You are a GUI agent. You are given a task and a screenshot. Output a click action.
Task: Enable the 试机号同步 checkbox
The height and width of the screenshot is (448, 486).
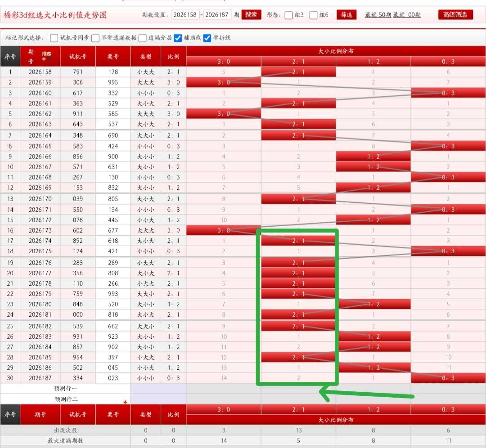tap(54, 38)
